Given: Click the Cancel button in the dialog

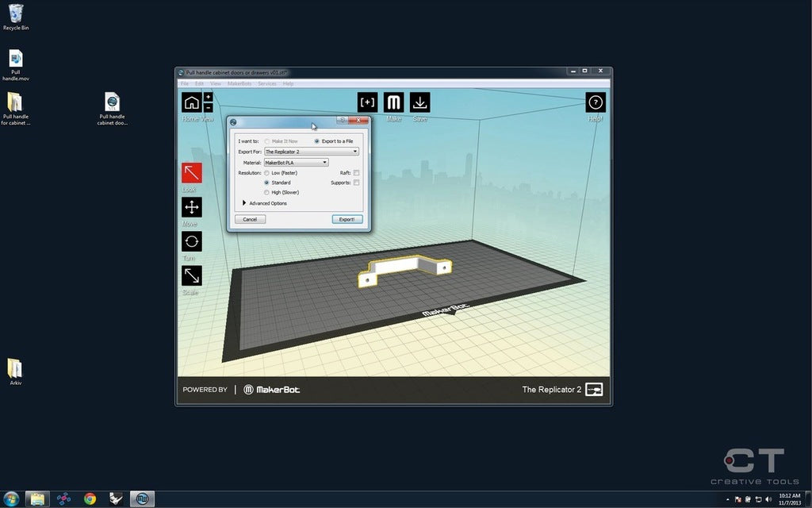Looking at the screenshot, I should coord(250,219).
